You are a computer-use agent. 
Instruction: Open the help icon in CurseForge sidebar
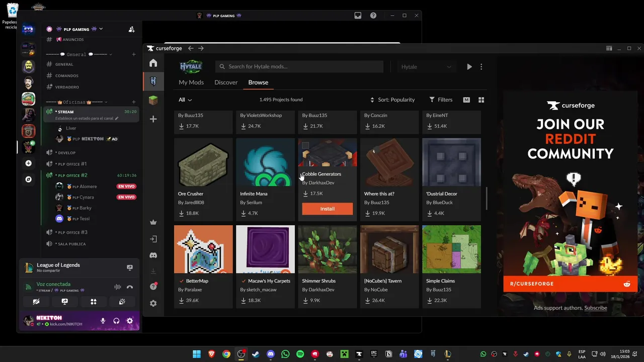pyautogui.click(x=153, y=287)
